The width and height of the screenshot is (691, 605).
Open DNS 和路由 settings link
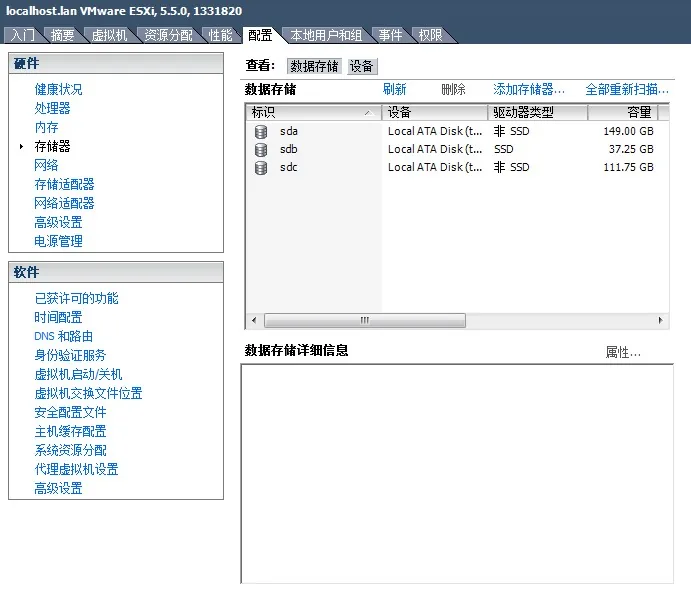click(x=63, y=336)
